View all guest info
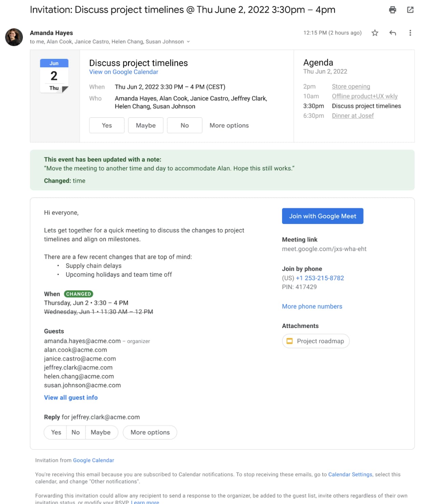The width and height of the screenshot is (437, 504). tap(71, 397)
